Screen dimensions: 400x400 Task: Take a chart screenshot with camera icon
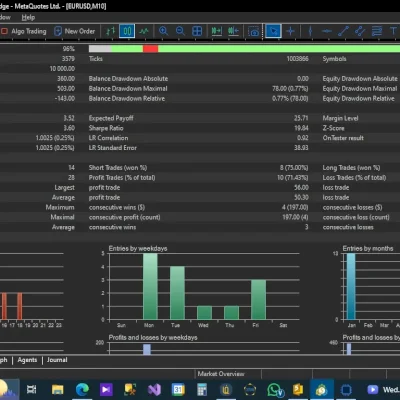point(254,32)
